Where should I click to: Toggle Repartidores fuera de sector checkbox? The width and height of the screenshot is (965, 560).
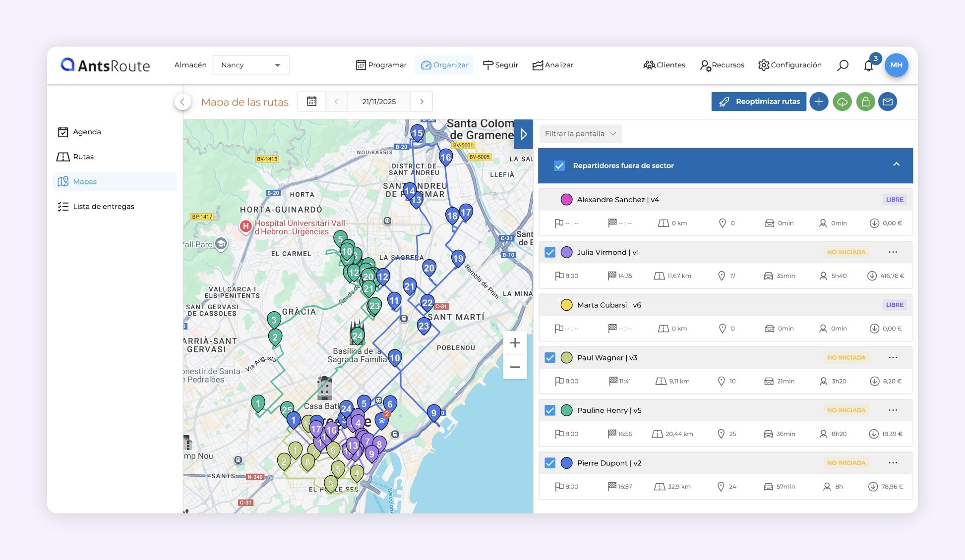(x=559, y=166)
